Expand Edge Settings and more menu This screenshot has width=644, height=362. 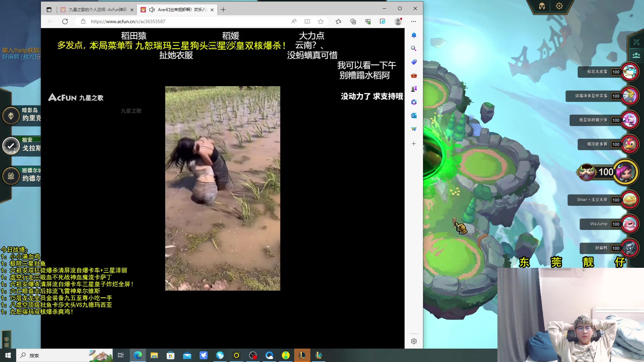(413, 21)
